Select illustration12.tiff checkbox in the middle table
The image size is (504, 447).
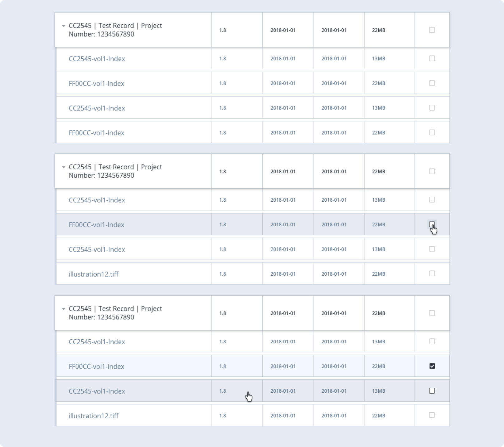(x=432, y=273)
